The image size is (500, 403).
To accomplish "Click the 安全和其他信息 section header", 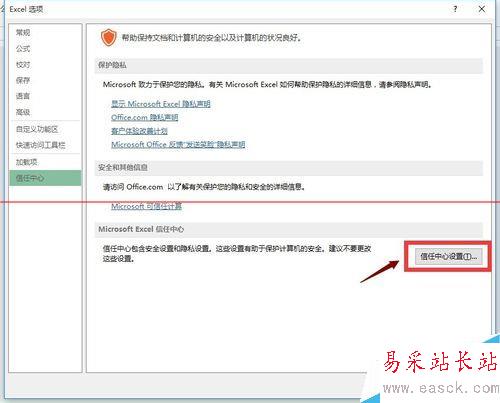I will point(289,168).
